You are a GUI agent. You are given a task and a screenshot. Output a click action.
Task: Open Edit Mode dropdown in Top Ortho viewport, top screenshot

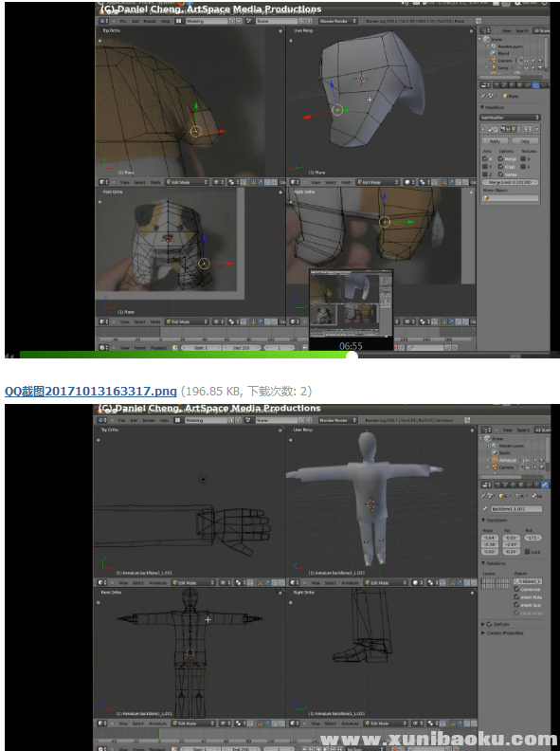click(x=187, y=182)
